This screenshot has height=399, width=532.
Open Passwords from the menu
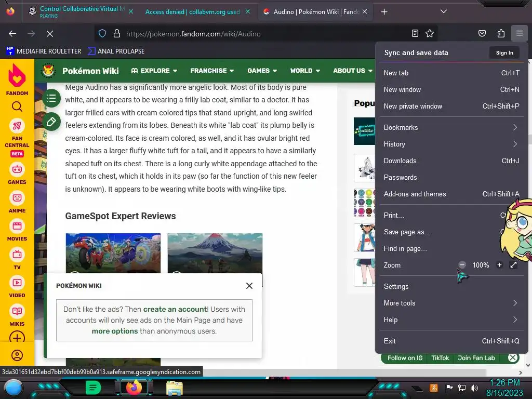450,178
